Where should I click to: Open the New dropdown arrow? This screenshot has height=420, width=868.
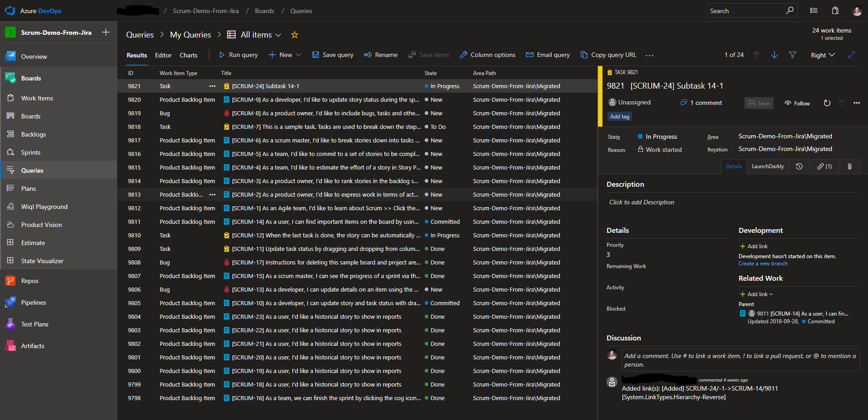pos(299,55)
